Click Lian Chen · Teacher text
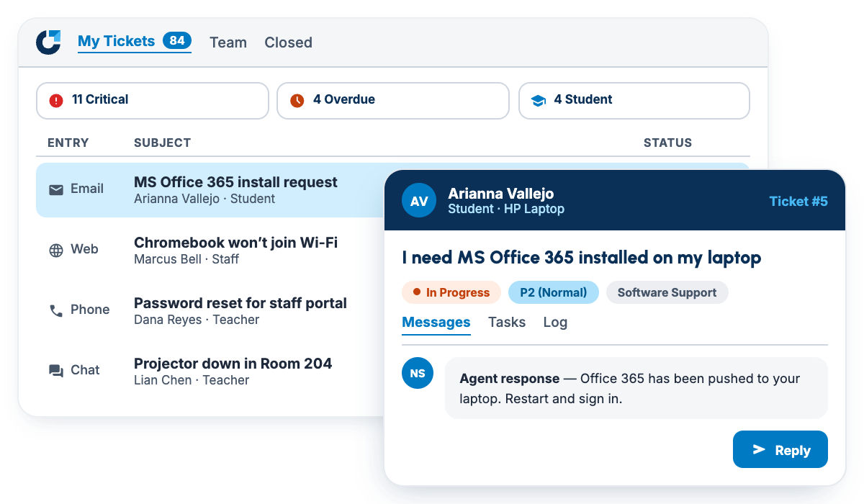864x504 pixels. (x=192, y=380)
